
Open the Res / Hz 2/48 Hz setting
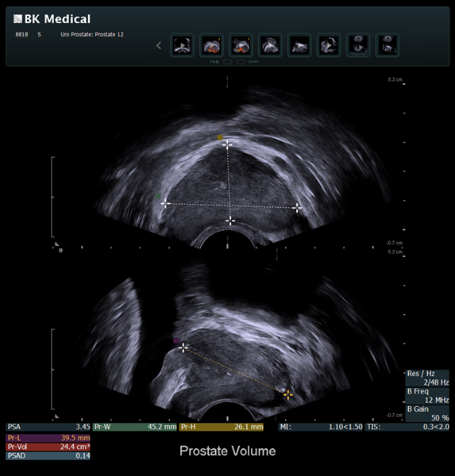click(427, 378)
